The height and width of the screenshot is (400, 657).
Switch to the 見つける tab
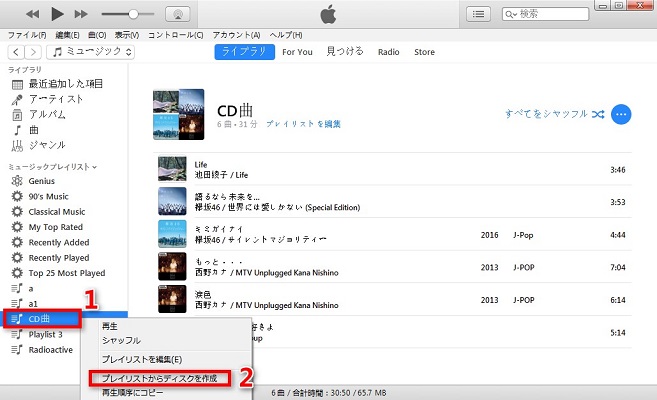345,52
